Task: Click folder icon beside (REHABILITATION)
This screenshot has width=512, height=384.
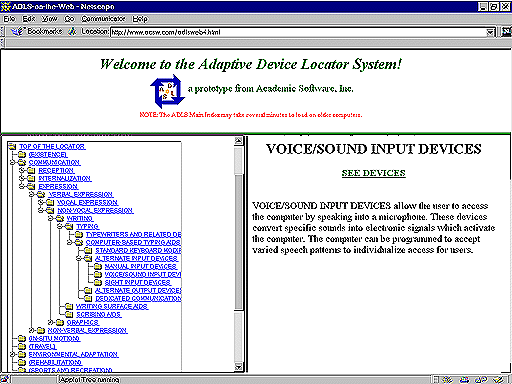Action: click(x=22, y=362)
